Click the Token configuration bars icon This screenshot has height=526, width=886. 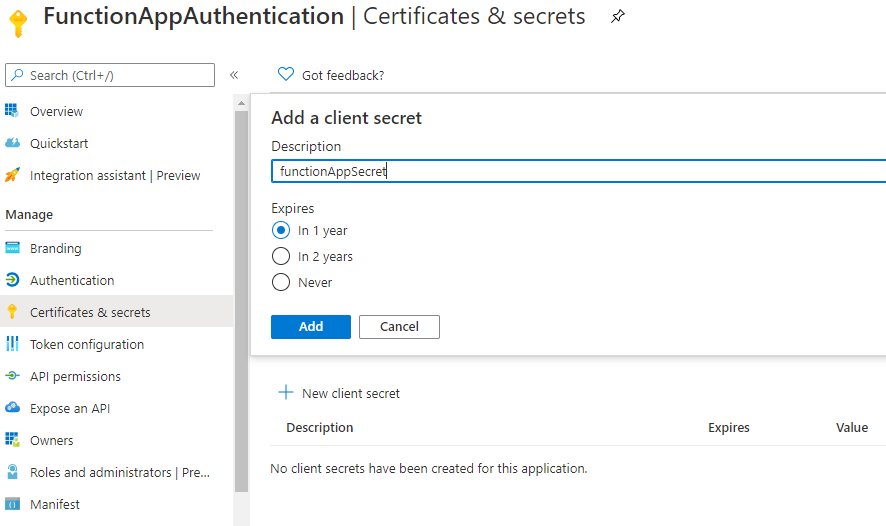(x=12, y=344)
